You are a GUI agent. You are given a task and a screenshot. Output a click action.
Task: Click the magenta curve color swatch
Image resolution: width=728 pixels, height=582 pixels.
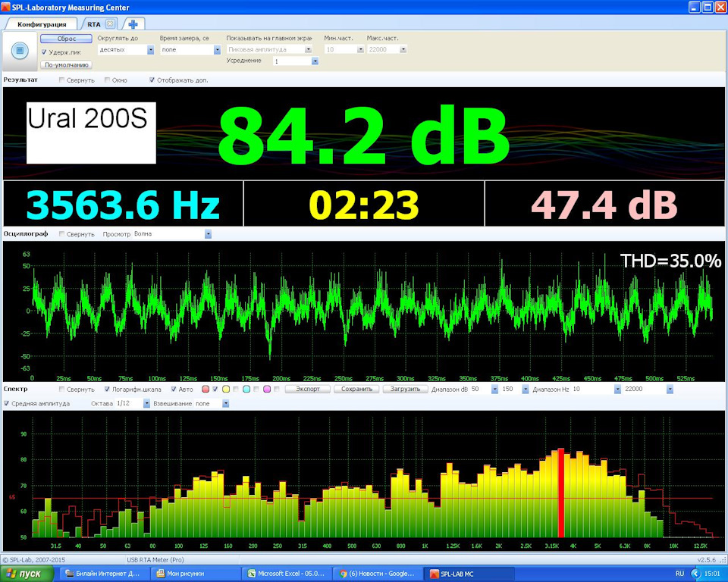click(x=267, y=389)
